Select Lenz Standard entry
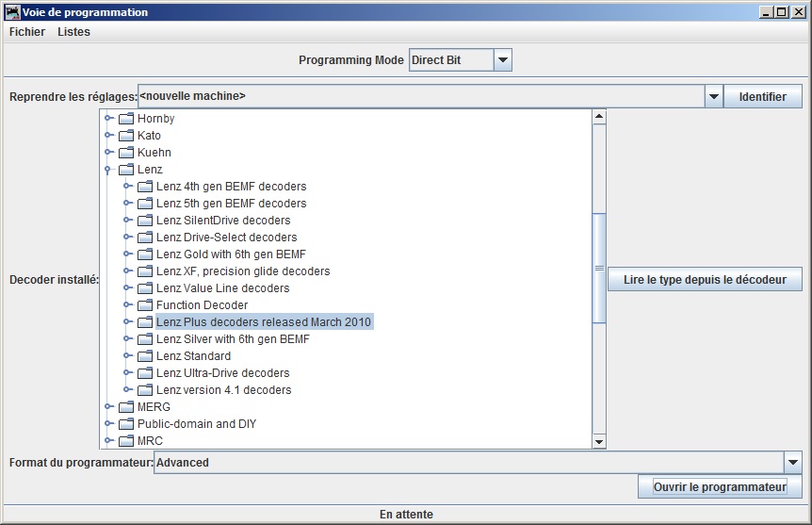 pos(194,356)
